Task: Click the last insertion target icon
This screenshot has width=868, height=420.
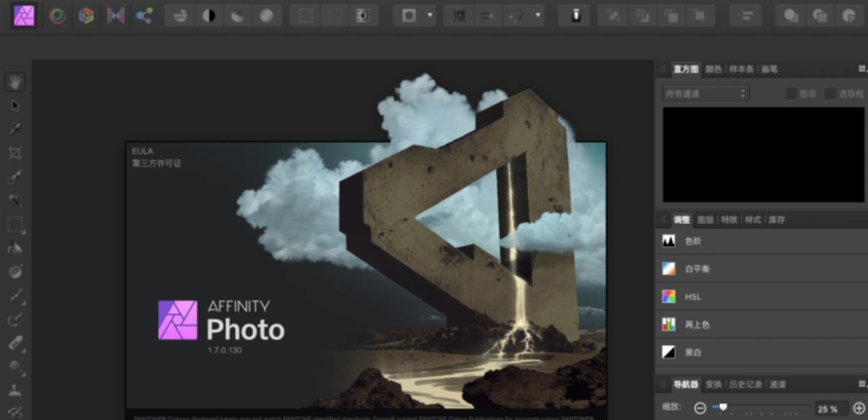Action: [849, 16]
